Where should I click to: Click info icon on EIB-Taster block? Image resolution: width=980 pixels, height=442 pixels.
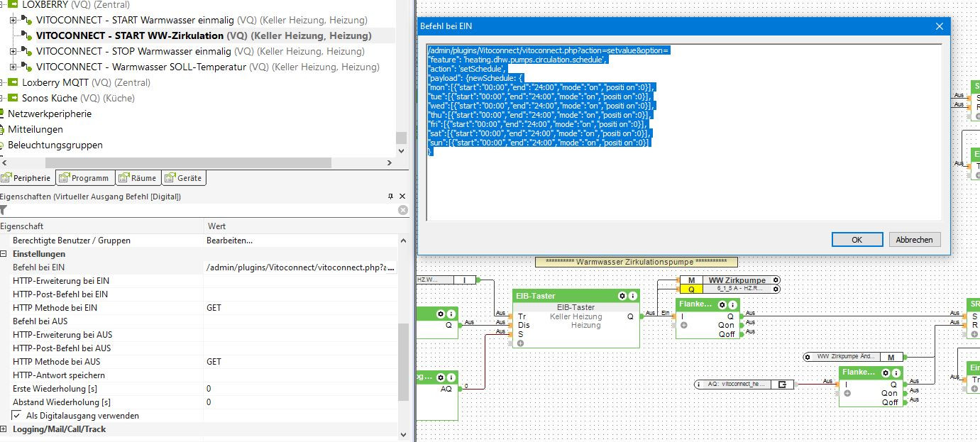click(x=632, y=296)
